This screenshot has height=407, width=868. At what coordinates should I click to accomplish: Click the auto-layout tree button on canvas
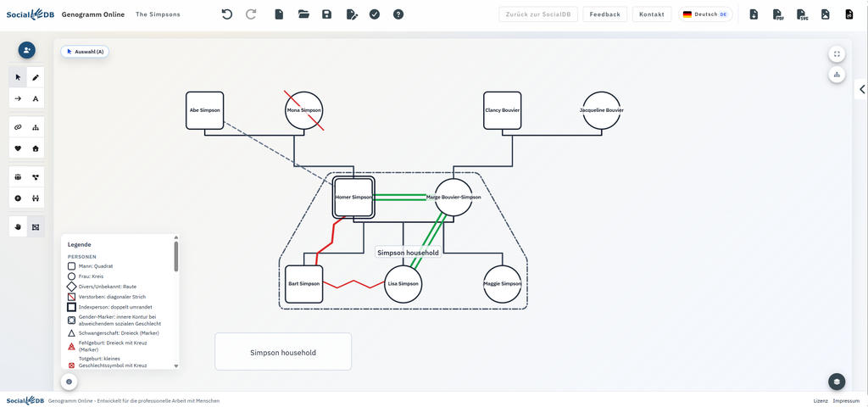(837, 75)
